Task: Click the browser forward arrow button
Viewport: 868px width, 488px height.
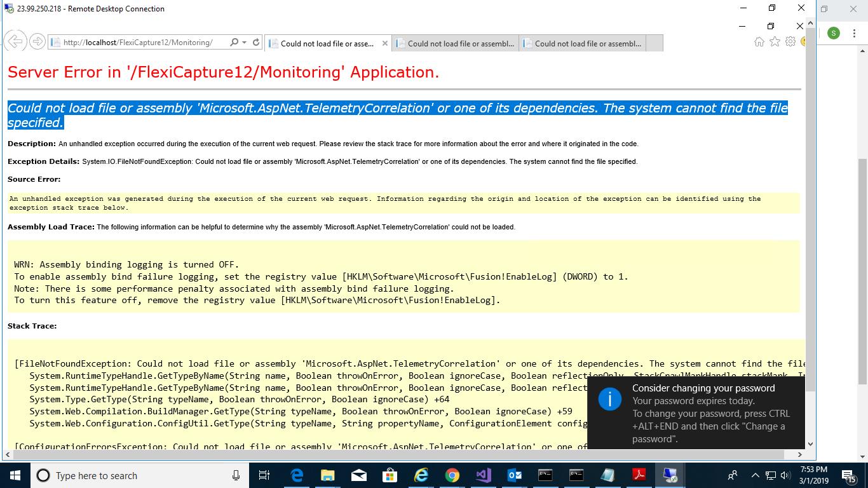Action: pos(37,42)
